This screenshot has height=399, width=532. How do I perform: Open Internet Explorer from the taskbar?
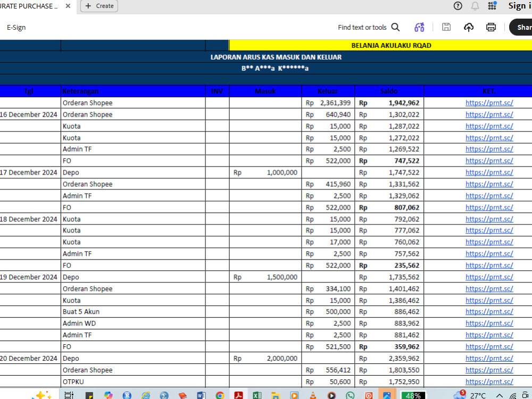146,395
